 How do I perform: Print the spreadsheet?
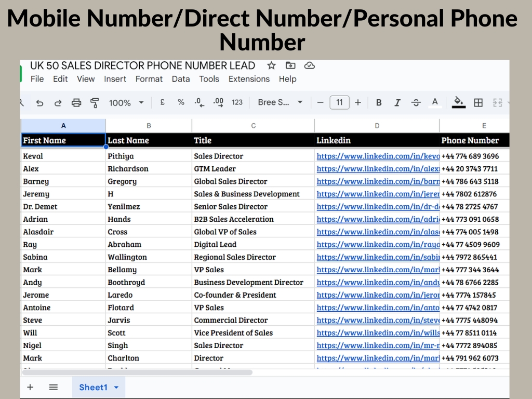click(x=76, y=103)
